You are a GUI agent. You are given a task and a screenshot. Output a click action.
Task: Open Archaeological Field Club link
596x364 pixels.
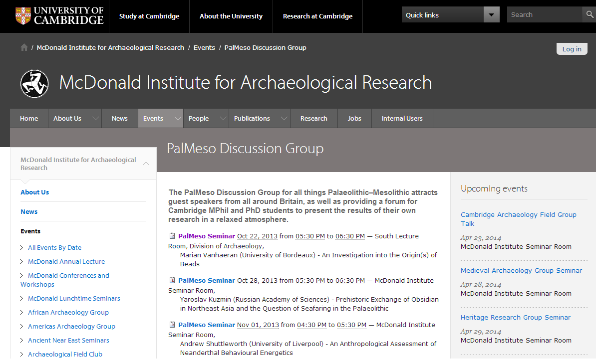click(65, 354)
